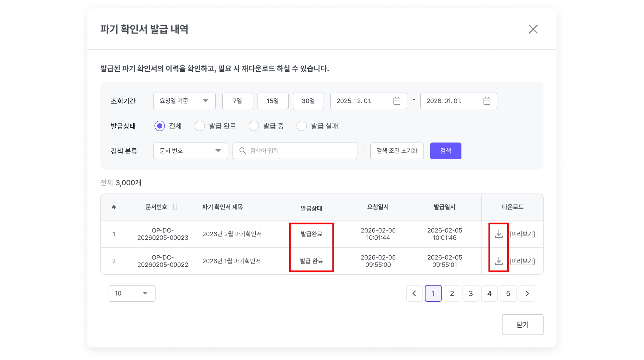The image size is (644, 360).
Task: Open calendar icon for start date 2025. 12. 01.
Action: (397, 101)
